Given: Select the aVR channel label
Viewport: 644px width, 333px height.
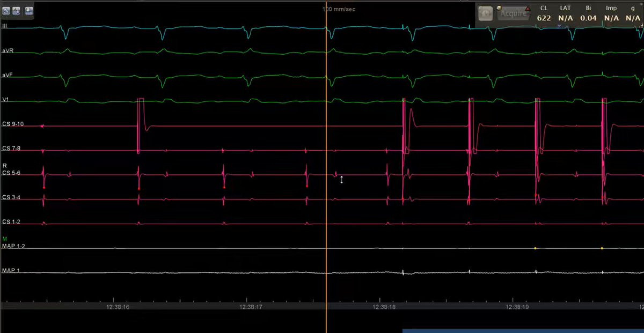Looking at the screenshot, I should [x=8, y=50].
